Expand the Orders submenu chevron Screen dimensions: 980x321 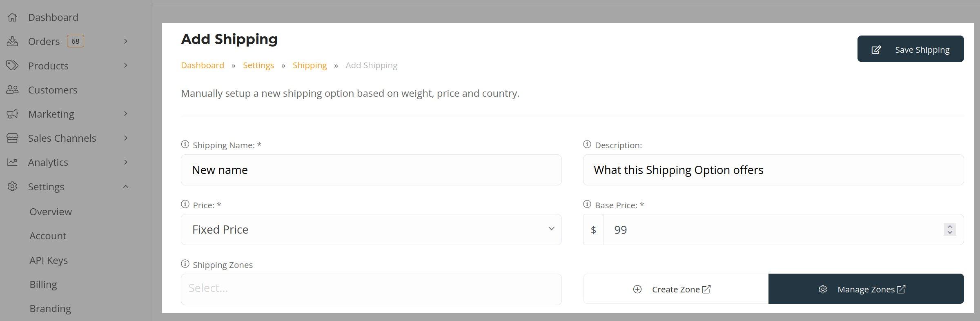(126, 41)
